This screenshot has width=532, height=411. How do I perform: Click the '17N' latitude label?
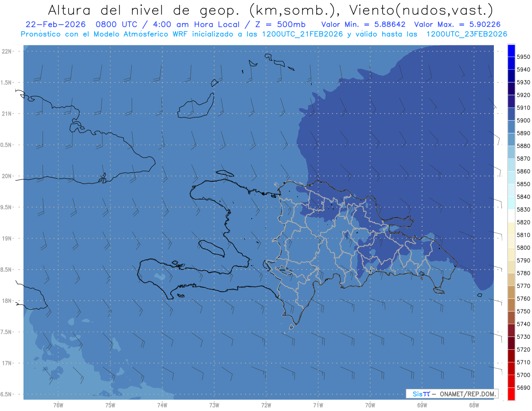coord(8,363)
